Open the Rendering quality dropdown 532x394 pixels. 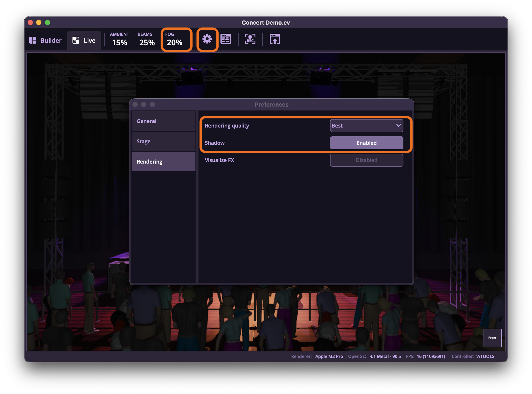367,126
